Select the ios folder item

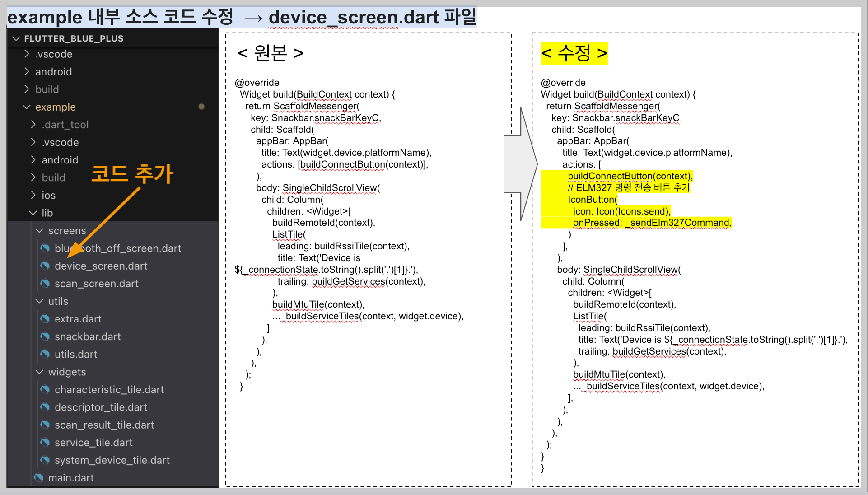tap(48, 196)
